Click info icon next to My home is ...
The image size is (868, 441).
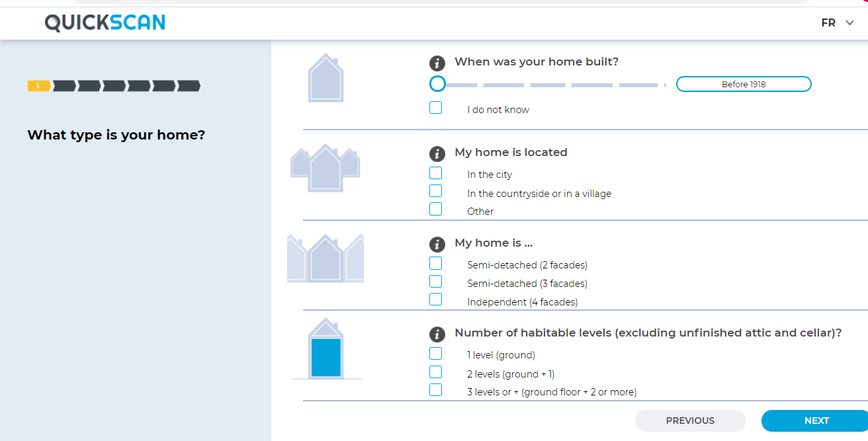(437, 244)
